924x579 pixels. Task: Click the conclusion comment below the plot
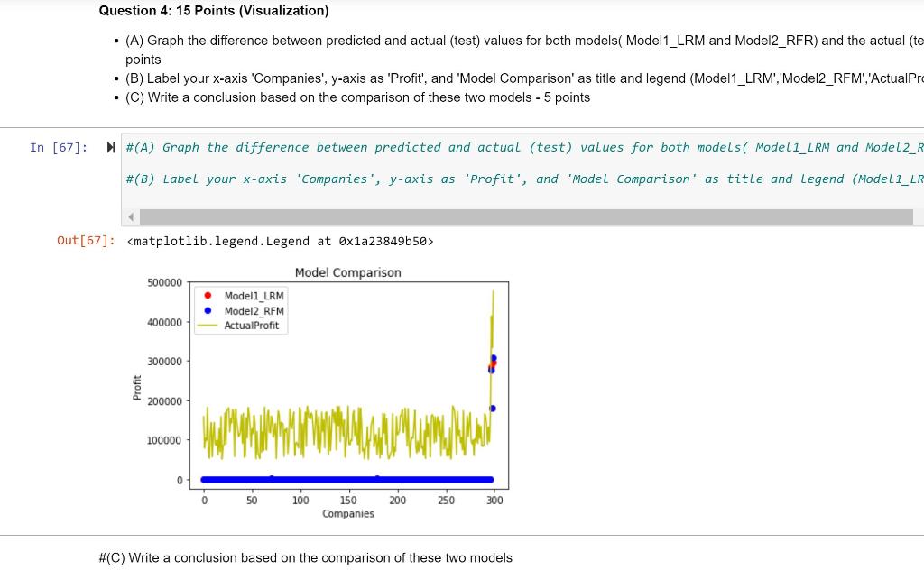point(305,557)
